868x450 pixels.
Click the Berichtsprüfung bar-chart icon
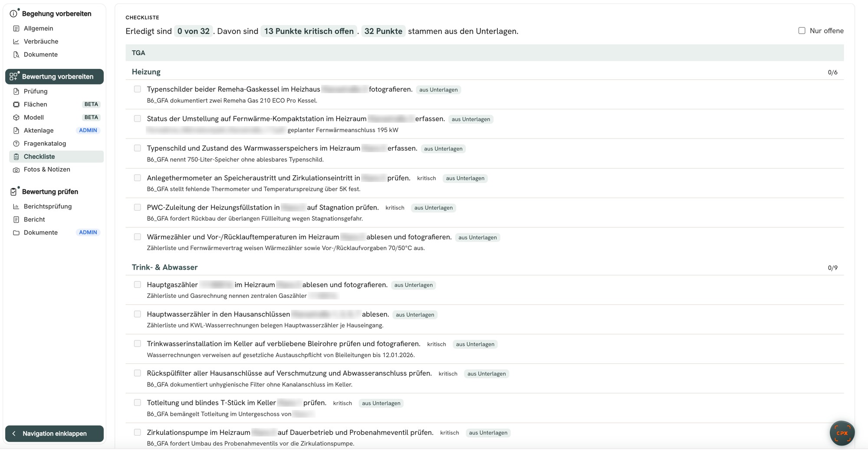[x=16, y=206]
